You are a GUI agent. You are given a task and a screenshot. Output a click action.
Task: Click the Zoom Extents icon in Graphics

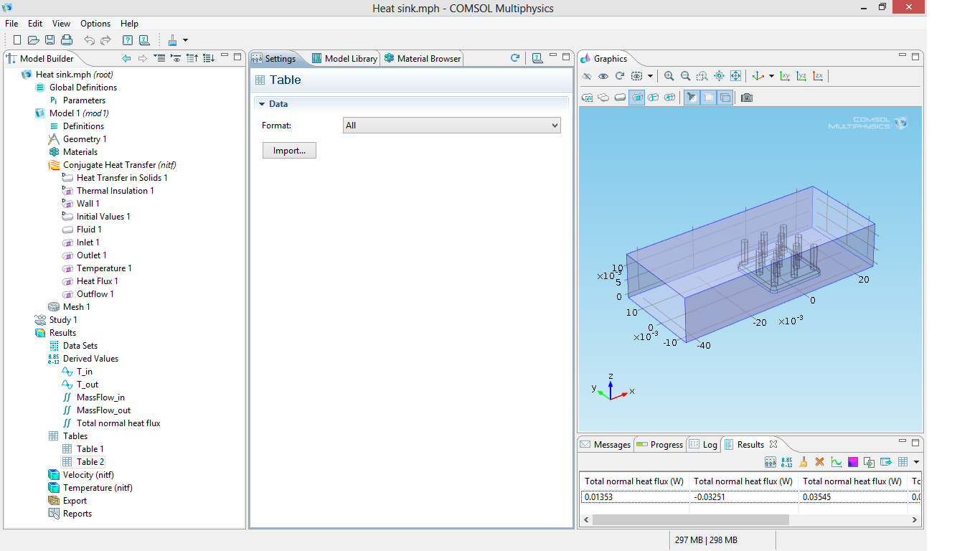click(735, 76)
